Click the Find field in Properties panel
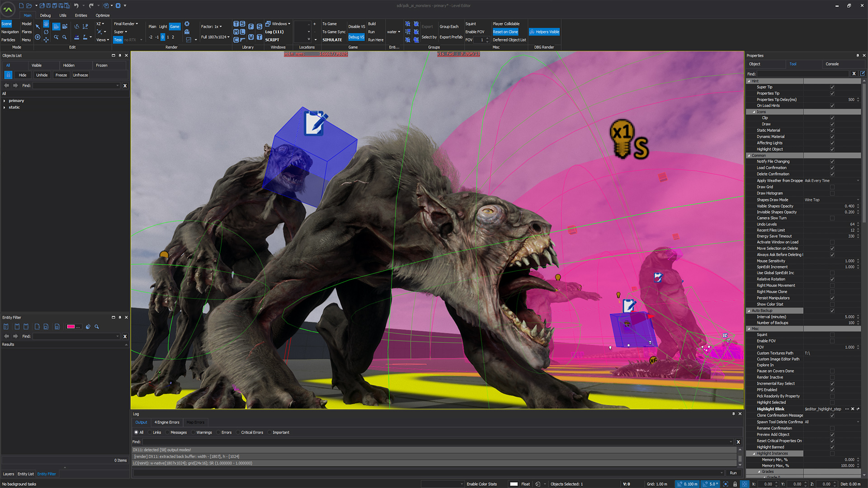The height and width of the screenshot is (488, 868). tap(803, 74)
